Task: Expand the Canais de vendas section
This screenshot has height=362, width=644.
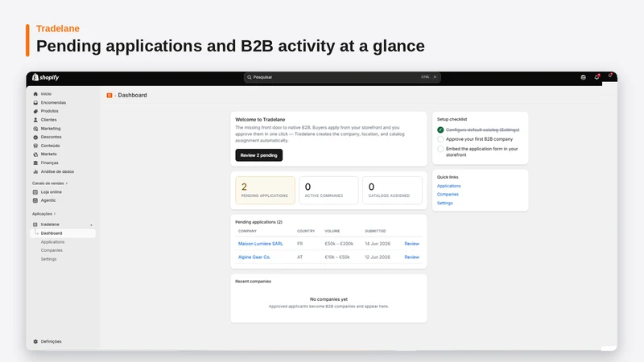Action: click(x=50, y=183)
